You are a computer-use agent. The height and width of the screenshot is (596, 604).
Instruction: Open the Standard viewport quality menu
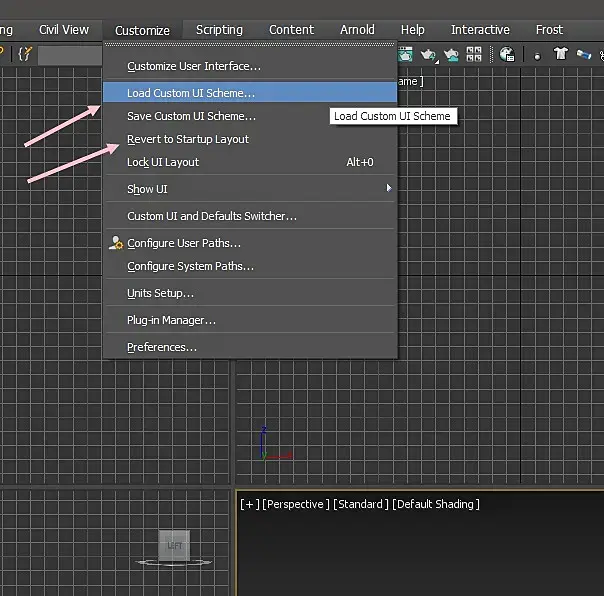click(x=360, y=504)
